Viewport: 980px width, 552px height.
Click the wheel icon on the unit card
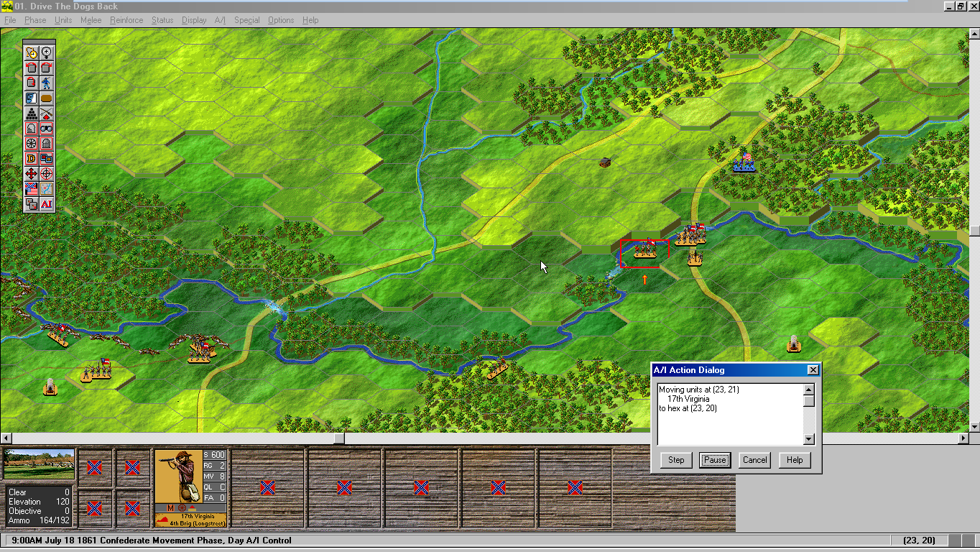coord(181,507)
